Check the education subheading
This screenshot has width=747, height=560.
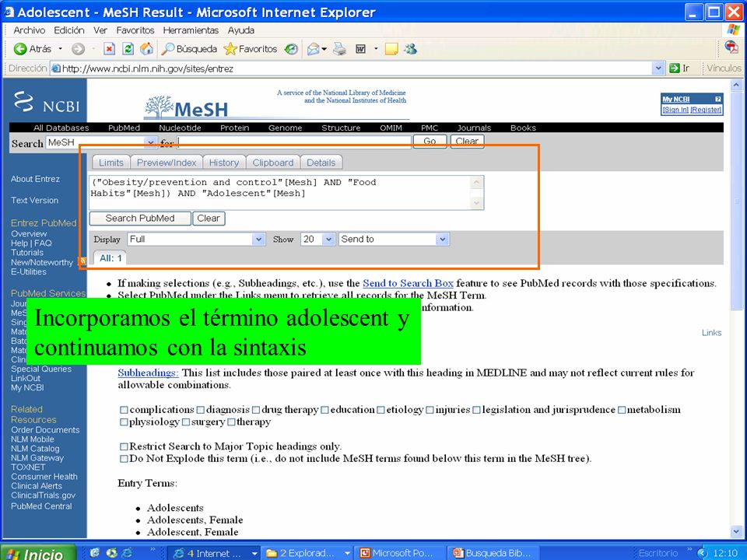click(x=325, y=410)
